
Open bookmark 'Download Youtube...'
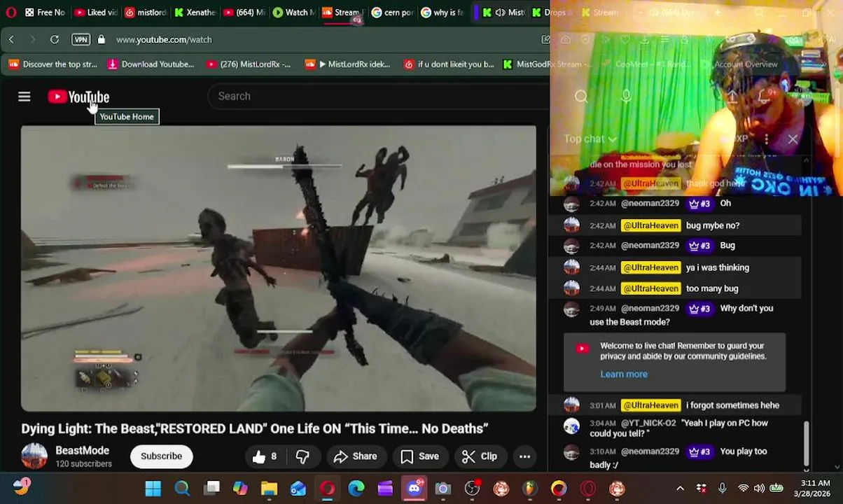tap(151, 64)
